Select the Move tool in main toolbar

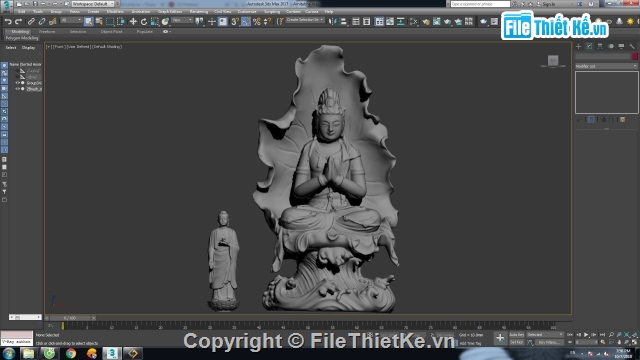(x=133, y=22)
